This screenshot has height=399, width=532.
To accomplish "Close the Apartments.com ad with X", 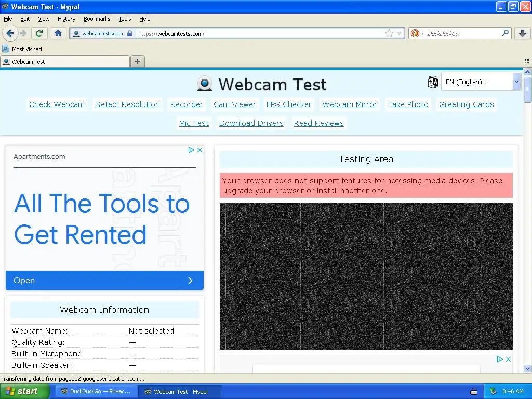I will 200,150.
